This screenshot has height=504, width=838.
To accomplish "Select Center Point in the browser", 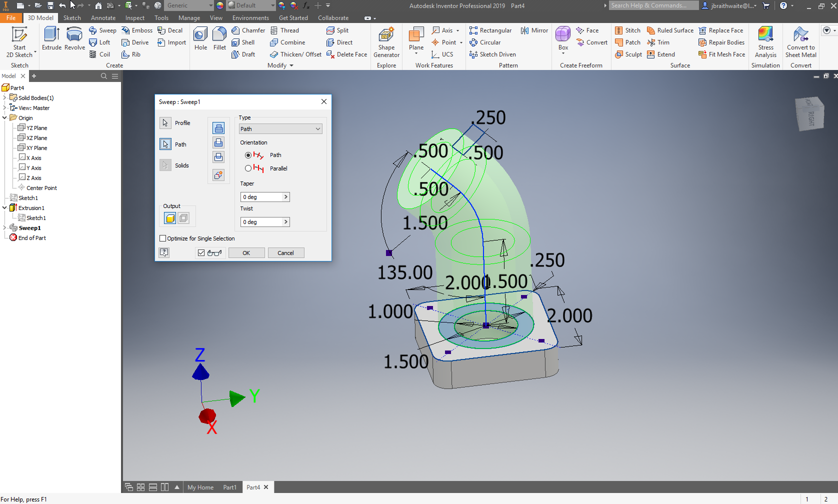I will pos(37,188).
